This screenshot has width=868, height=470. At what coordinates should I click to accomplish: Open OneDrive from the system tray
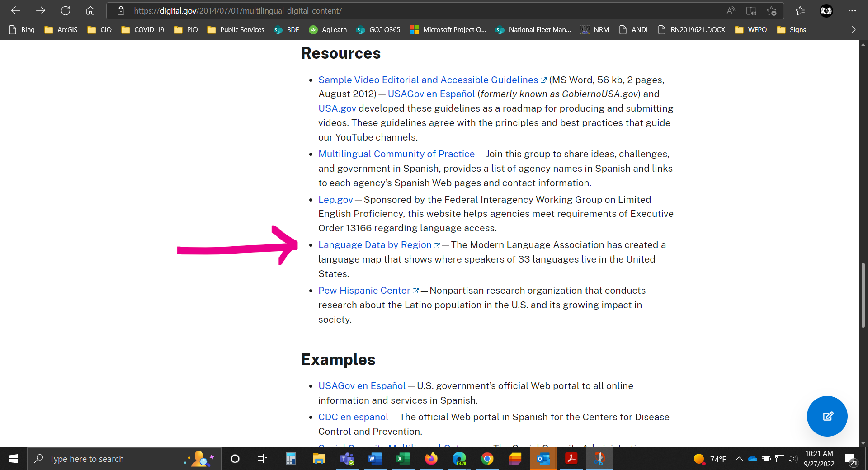tap(752, 459)
